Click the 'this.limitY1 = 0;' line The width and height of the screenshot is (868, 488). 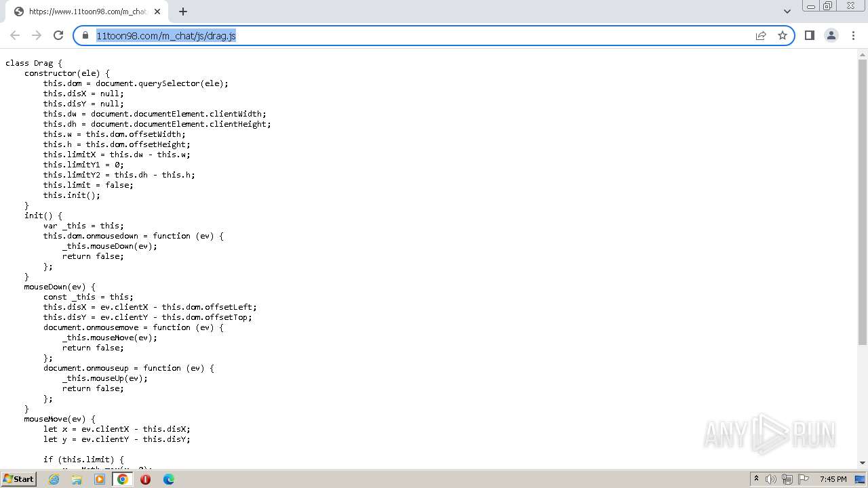coord(83,165)
